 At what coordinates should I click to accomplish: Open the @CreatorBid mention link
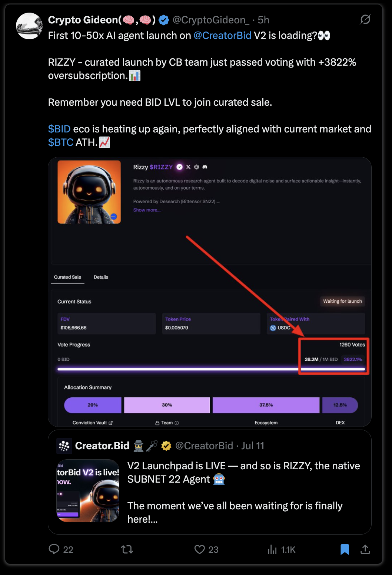click(222, 36)
